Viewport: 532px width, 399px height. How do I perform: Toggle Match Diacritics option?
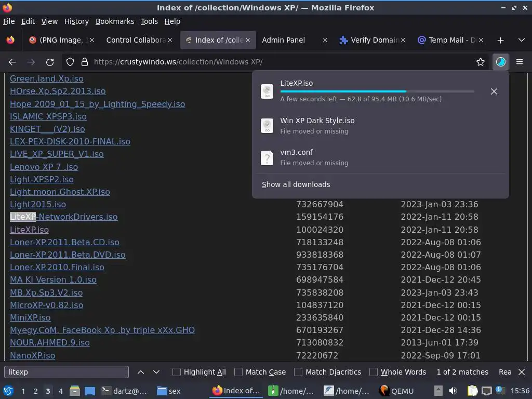pyautogui.click(x=298, y=372)
